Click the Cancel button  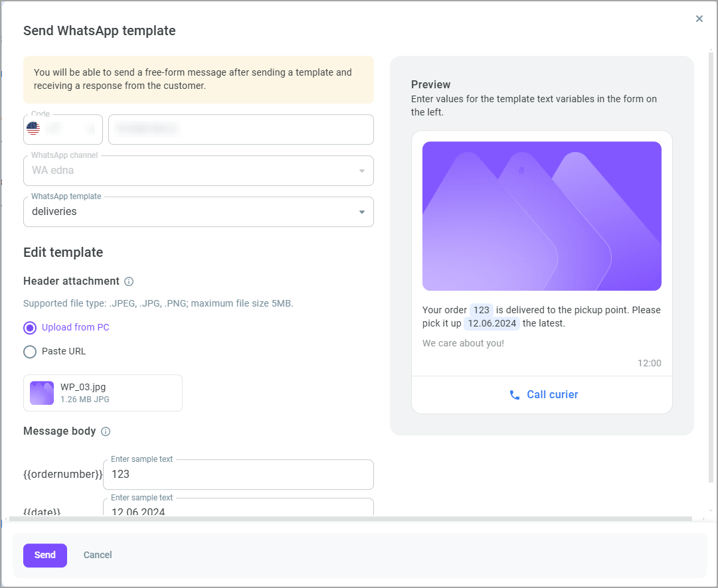pos(98,555)
